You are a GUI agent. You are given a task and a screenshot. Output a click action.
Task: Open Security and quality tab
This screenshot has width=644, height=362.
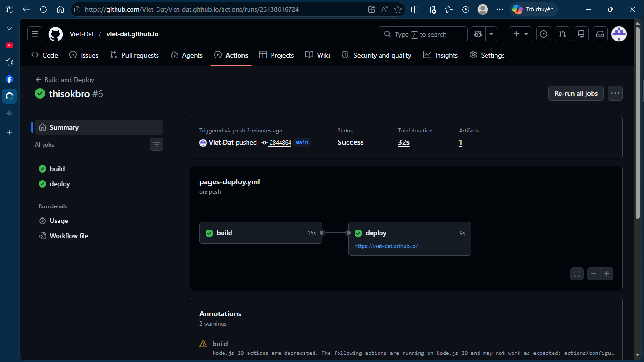[x=376, y=55]
